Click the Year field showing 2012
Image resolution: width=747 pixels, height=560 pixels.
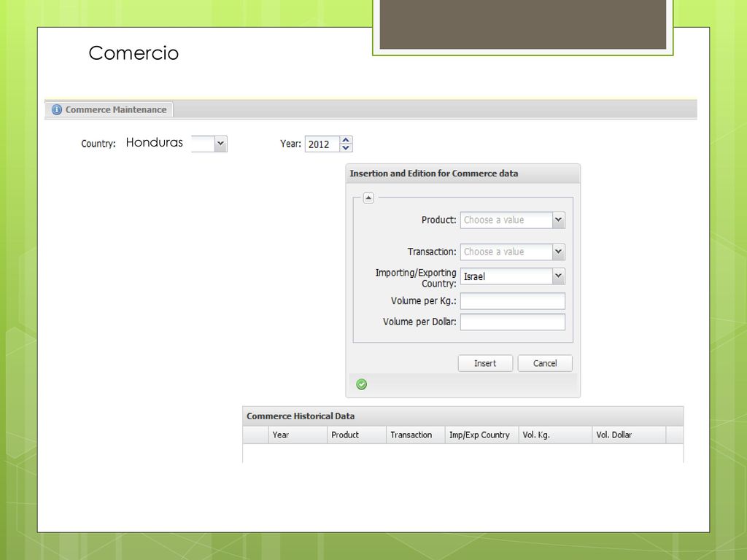coord(322,144)
